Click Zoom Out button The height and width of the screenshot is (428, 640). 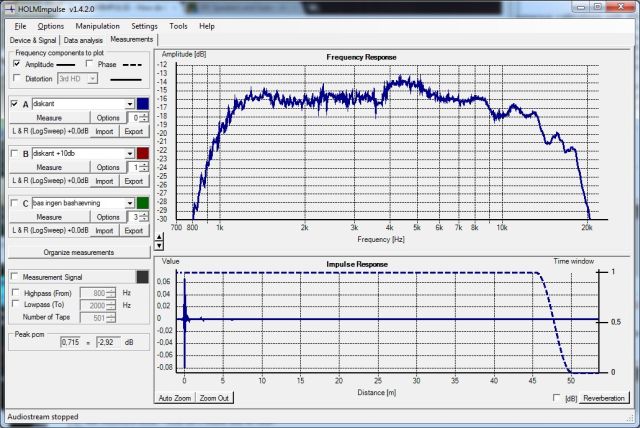pos(214,398)
